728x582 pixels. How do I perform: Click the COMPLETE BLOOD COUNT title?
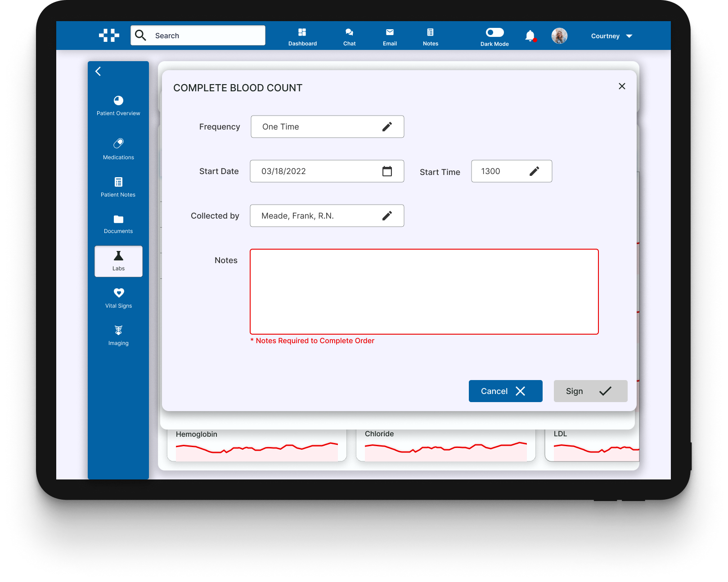point(238,88)
